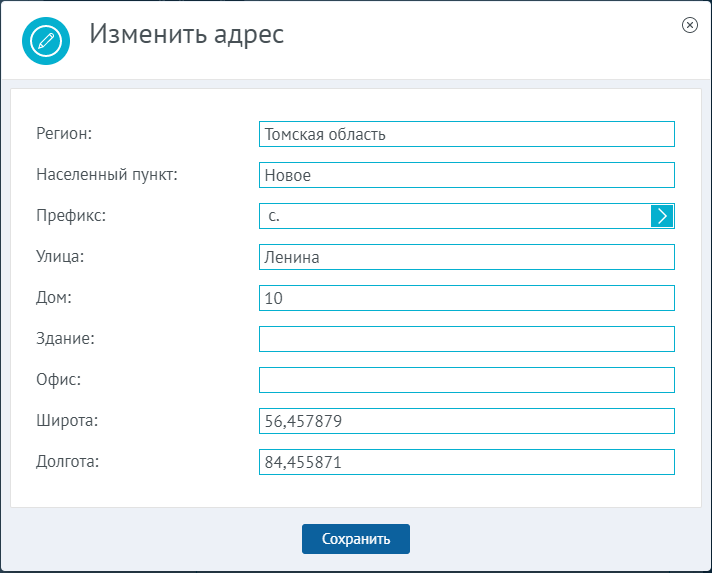Click the Долгота: label
712x573 pixels.
[x=68, y=461]
